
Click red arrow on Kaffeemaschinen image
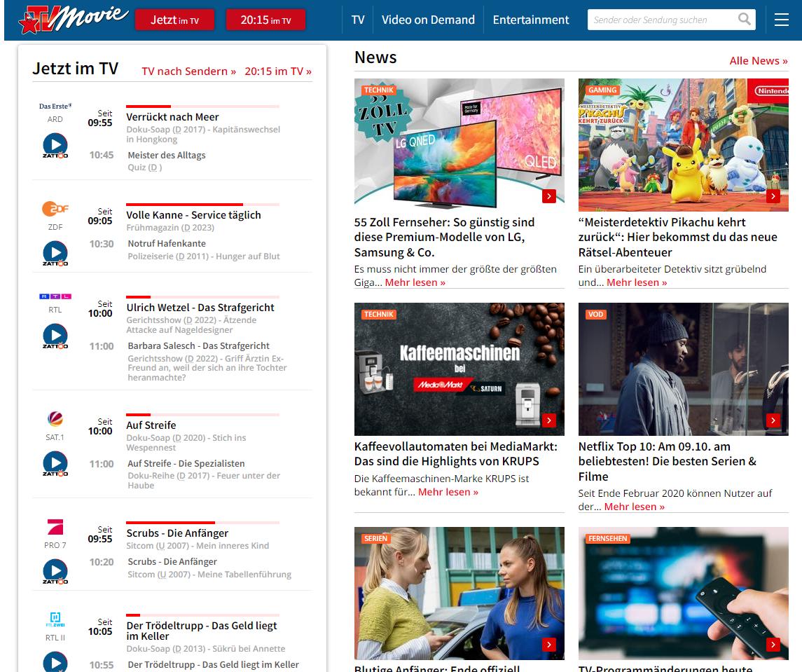pos(549,420)
